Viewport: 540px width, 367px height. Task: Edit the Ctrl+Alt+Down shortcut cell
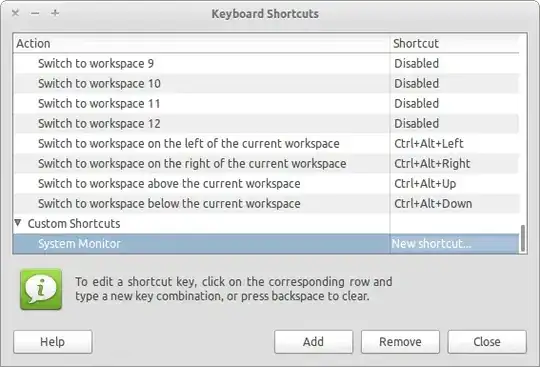[454, 203]
